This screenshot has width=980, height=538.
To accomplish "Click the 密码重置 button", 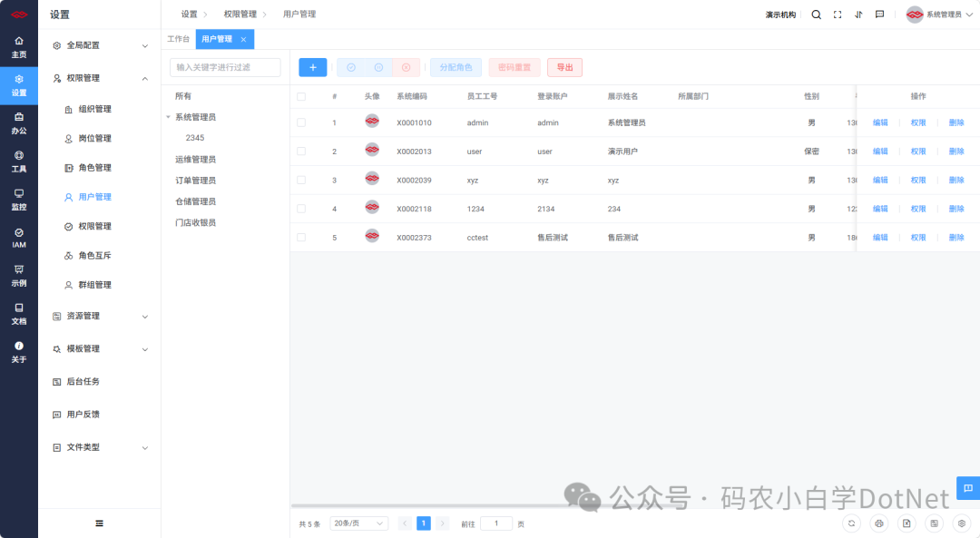I will click(514, 67).
